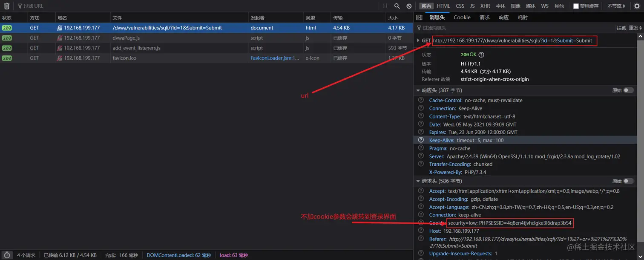This screenshot has width=644, height=260.
Task: Enable the 禁用缓存 checkbox
Action: coord(576,6)
